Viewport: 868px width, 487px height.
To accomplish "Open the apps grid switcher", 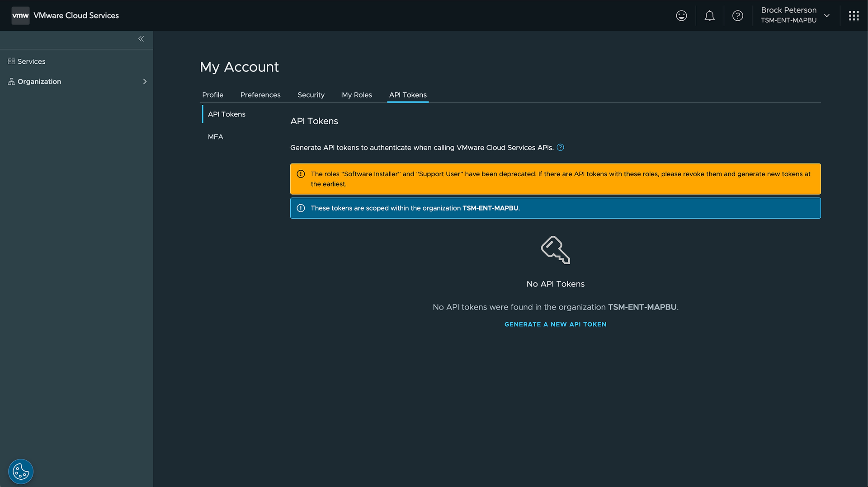I will (854, 16).
